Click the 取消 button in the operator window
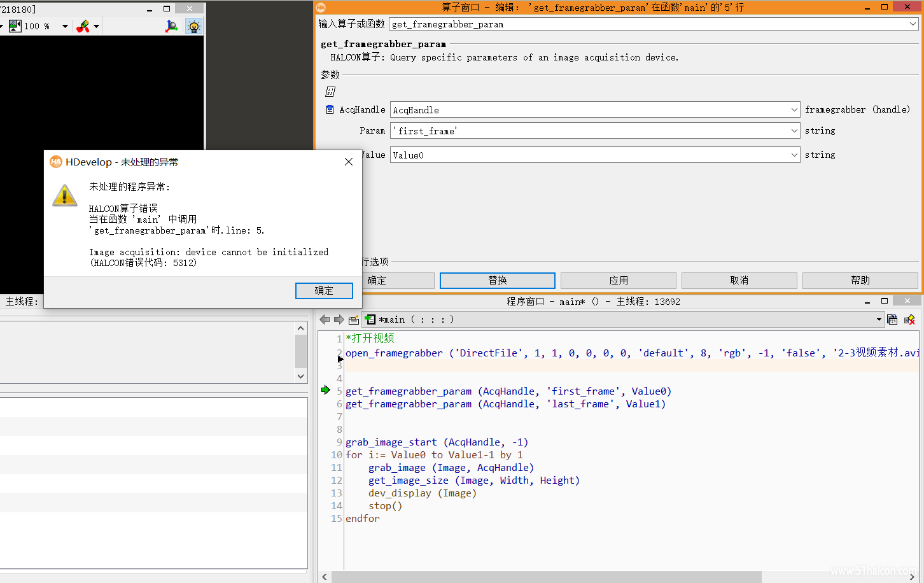This screenshot has height=583, width=924. (739, 281)
